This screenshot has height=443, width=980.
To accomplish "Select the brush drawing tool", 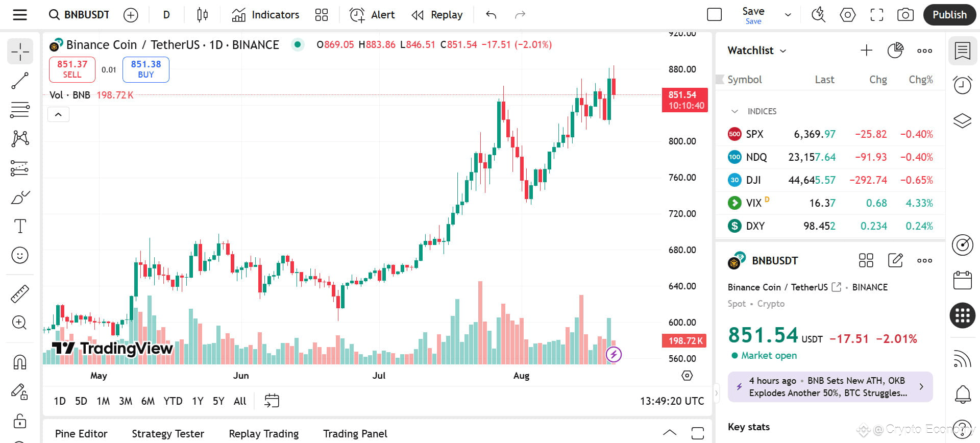I will point(20,197).
